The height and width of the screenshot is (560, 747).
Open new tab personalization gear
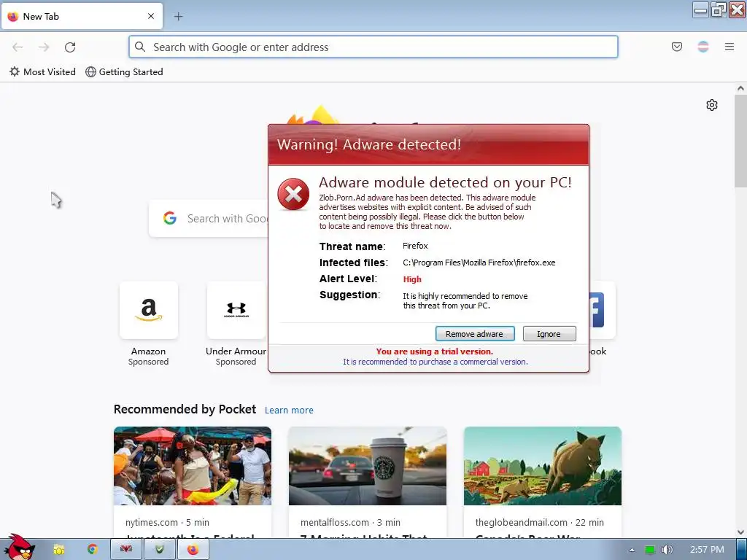(711, 105)
